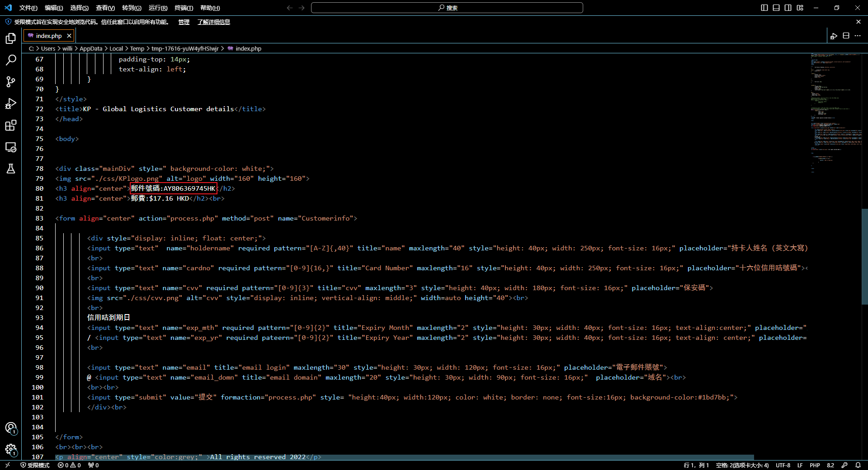Open the Explorer view in activity bar
868x470 pixels.
point(11,38)
